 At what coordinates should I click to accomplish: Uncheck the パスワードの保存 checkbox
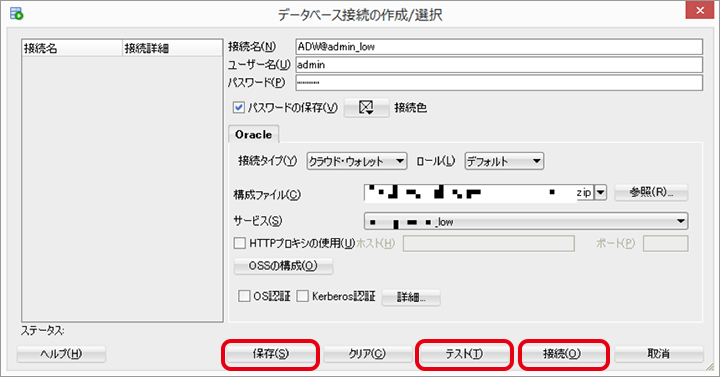click(239, 108)
